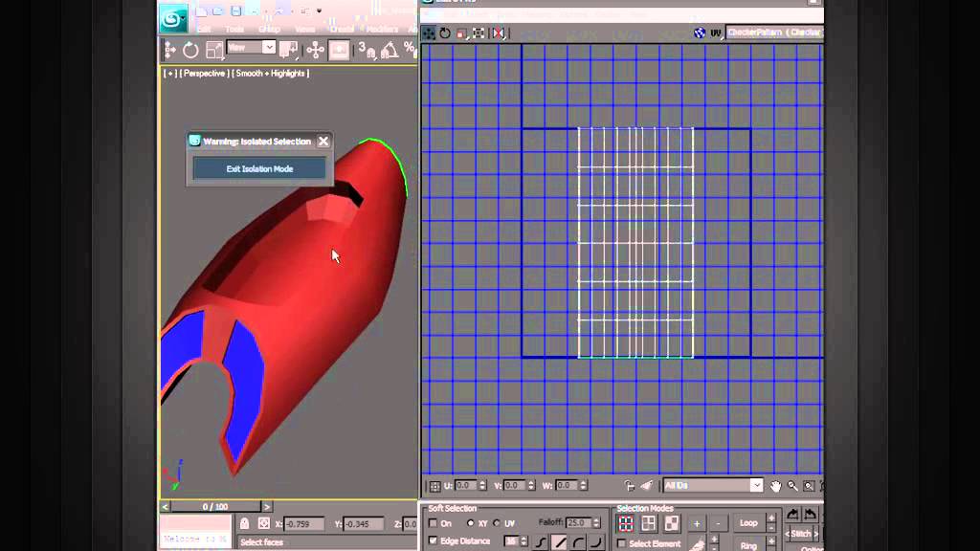The image size is (980, 551).
Task: Enable the Soft Selection On checkbox
Action: (433, 523)
